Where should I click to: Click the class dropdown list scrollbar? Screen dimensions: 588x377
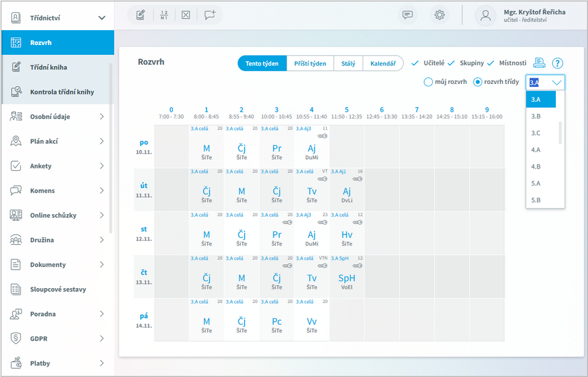560,133
